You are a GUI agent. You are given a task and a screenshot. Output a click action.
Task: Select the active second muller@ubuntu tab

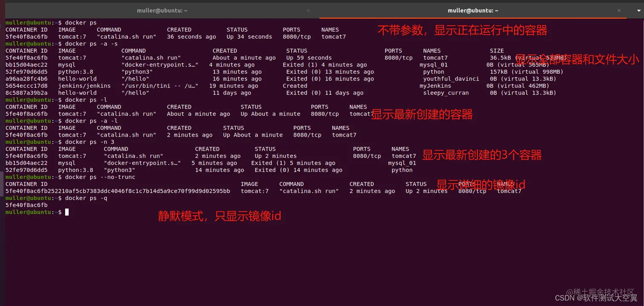click(473, 11)
